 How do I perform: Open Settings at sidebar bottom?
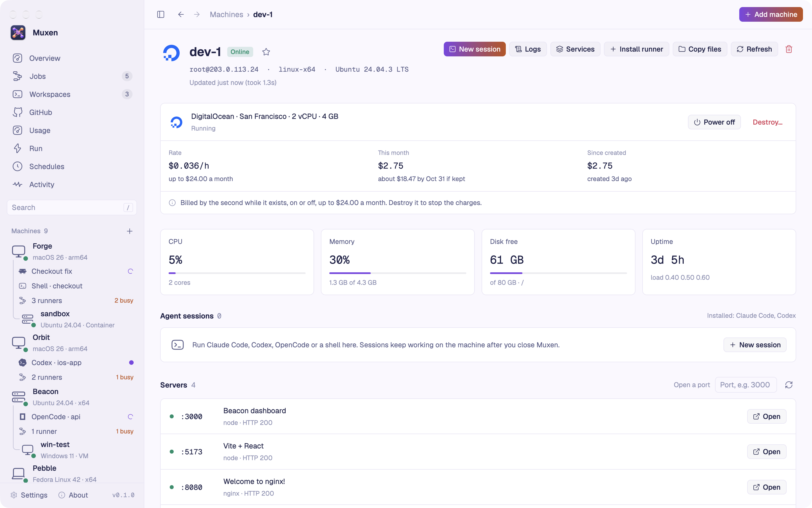pos(29,495)
